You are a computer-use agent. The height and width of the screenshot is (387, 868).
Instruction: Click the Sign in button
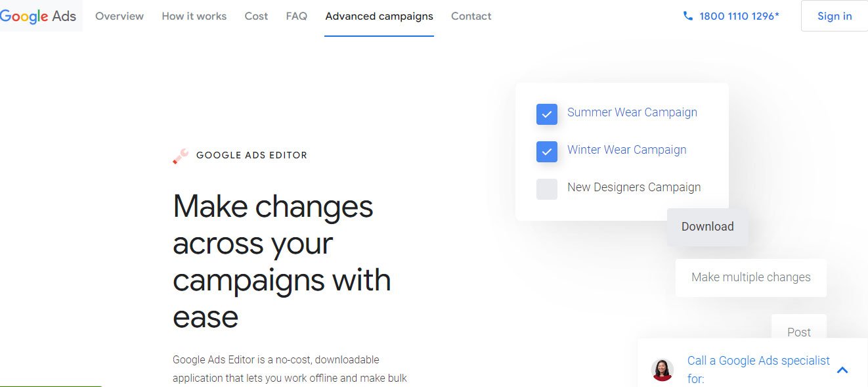835,16
